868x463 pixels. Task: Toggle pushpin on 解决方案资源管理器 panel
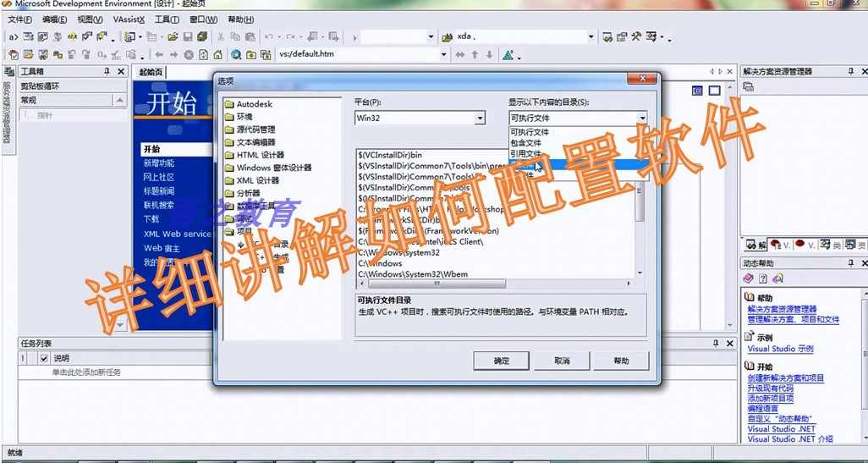[x=851, y=71]
